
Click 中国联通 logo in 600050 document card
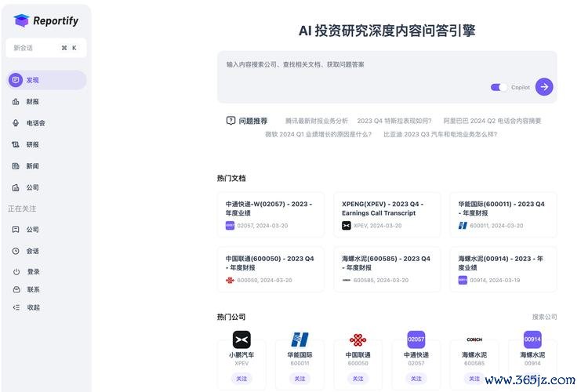click(230, 280)
